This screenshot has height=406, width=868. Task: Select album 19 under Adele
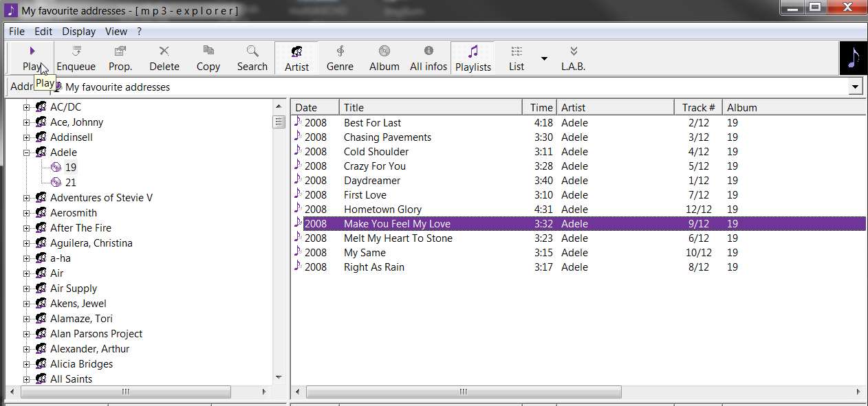click(x=71, y=168)
